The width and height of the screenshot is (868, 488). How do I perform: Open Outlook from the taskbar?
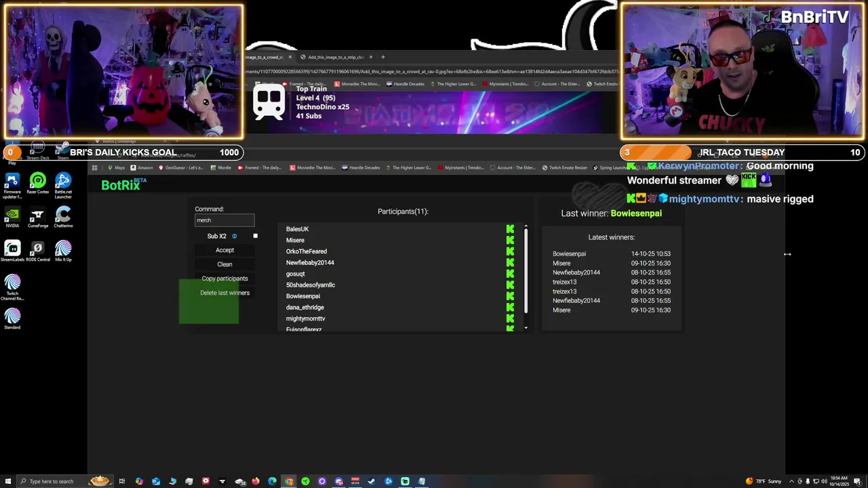pos(156,481)
